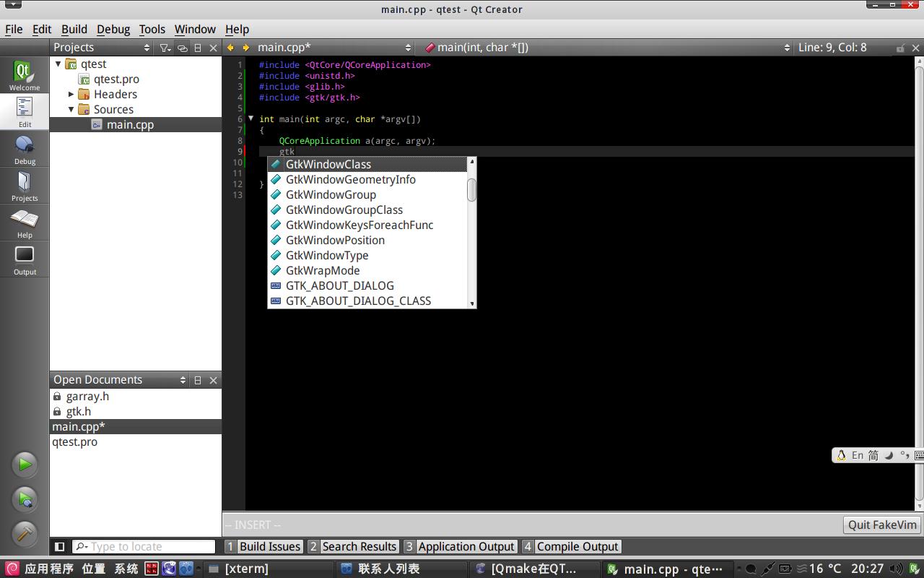Open the Help menu in menu bar

[237, 30]
